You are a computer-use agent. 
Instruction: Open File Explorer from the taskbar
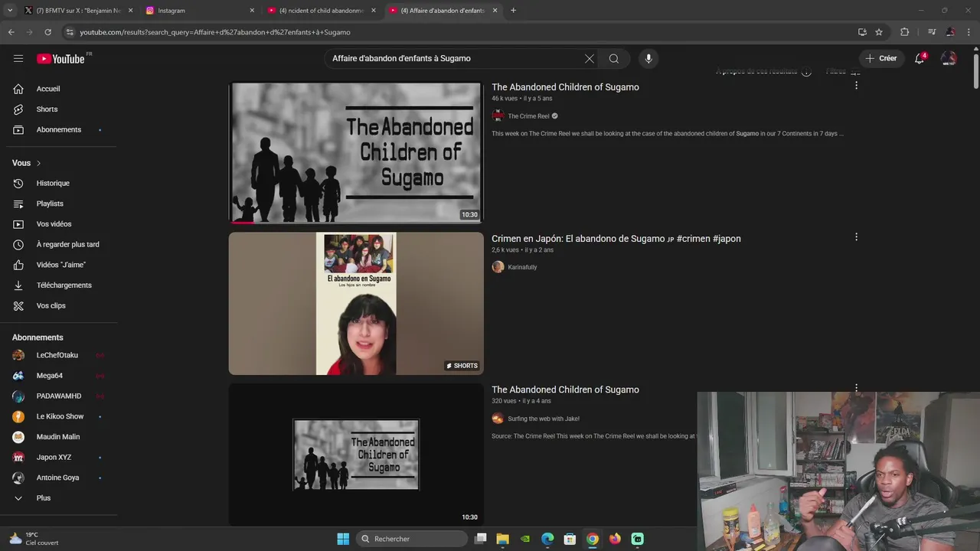[502, 539]
